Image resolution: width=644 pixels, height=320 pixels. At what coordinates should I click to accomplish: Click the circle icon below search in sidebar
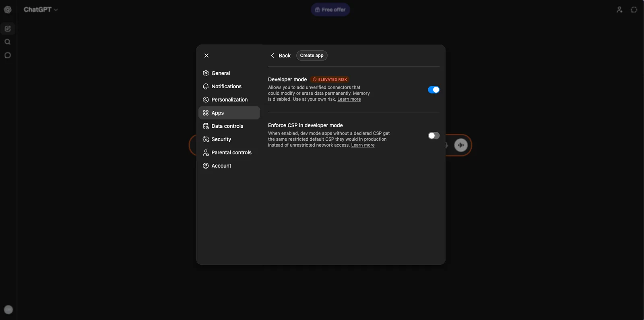[x=8, y=55]
